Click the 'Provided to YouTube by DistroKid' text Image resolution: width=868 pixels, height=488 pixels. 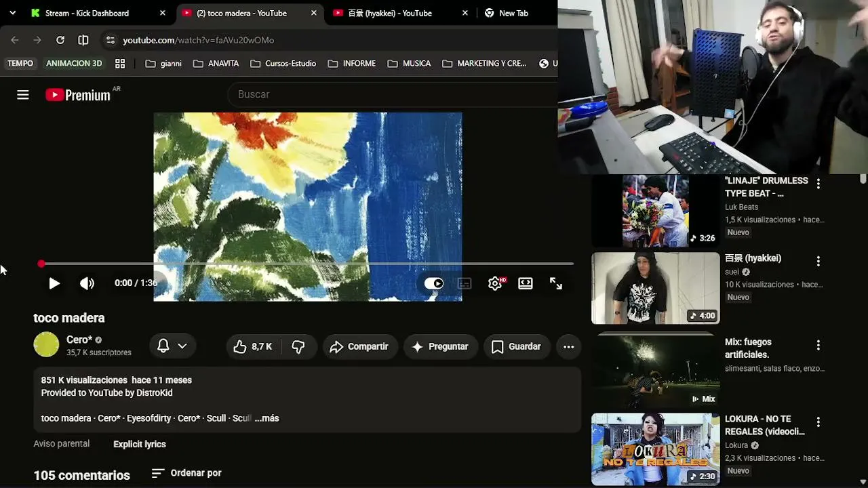(x=106, y=392)
